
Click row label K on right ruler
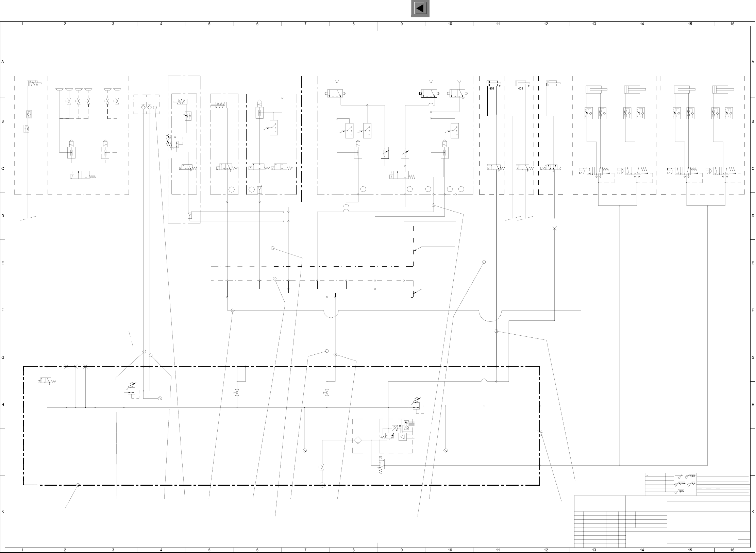click(753, 512)
